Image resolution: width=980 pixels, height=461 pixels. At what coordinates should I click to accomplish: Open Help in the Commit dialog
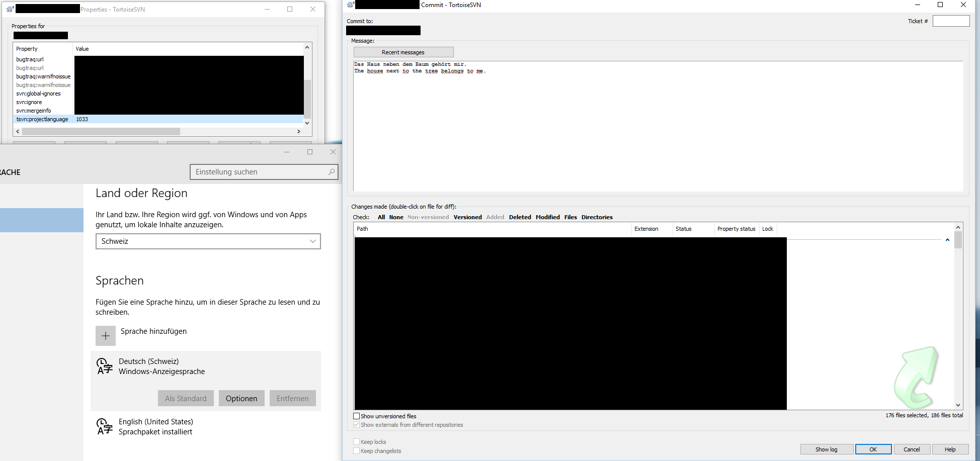[950, 449]
